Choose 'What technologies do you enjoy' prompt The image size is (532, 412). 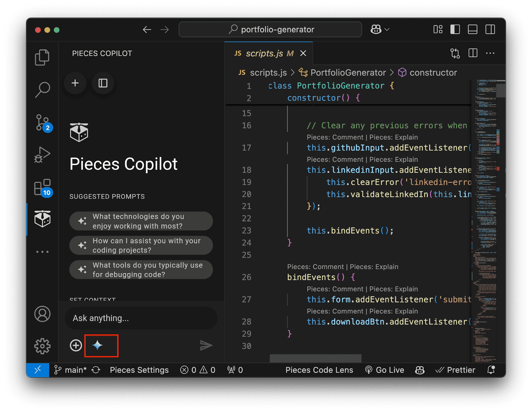[x=141, y=221]
